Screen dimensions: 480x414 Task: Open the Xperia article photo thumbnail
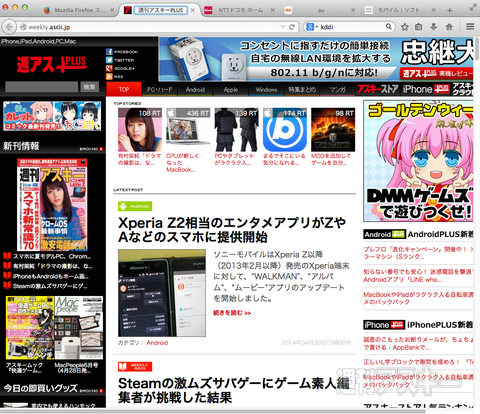[162, 293]
